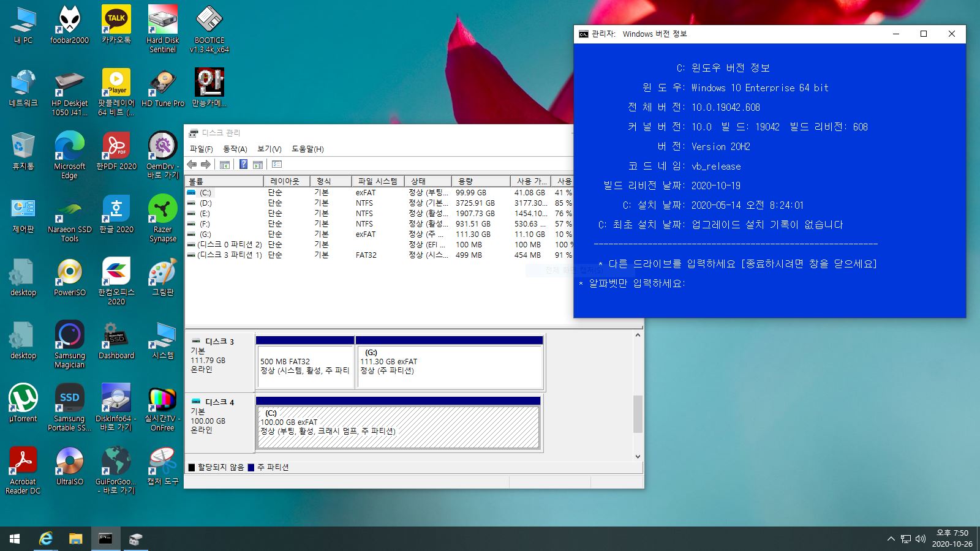Switch to the command prompt taskbar button
Image resolution: width=980 pixels, height=551 pixels.
[x=105, y=539]
